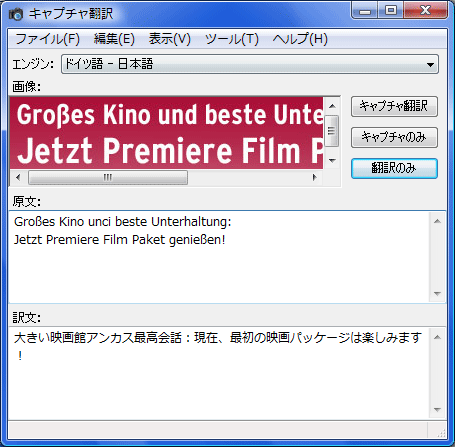
Task: Expand the エンジン language pair dropdown
Action: point(250,64)
